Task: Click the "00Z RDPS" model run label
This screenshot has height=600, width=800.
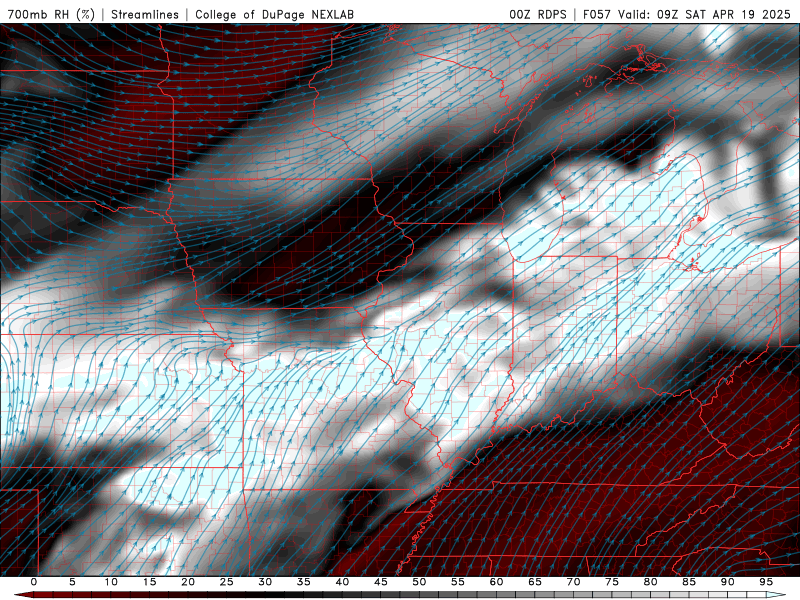Action: tap(538, 14)
